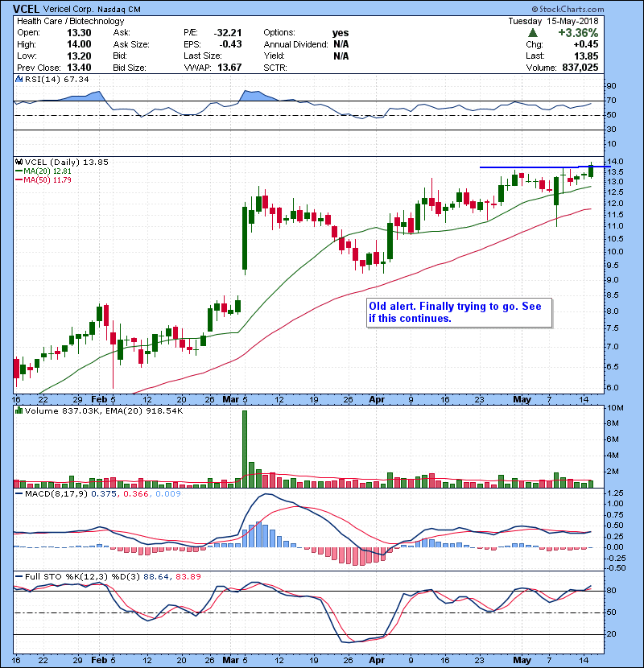Screen dimensions: 644x668
Task: Click the Open value 13.30
Action: click(x=79, y=33)
